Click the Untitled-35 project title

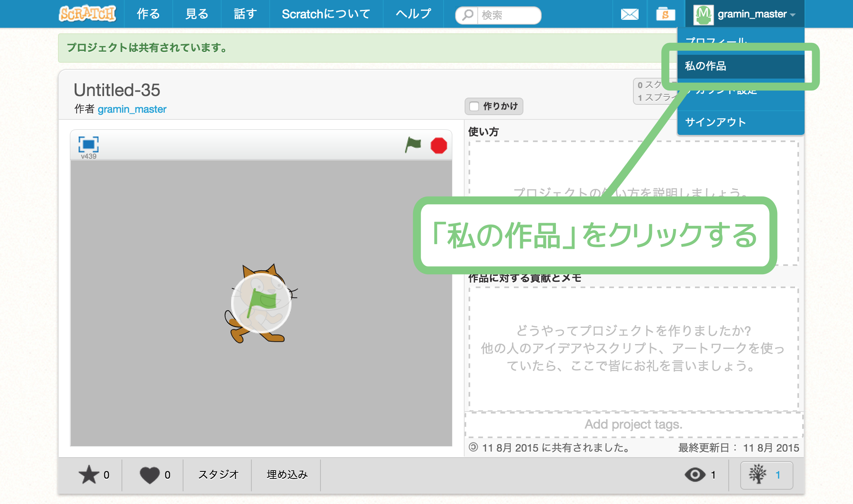pyautogui.click(x=117, y=90)
